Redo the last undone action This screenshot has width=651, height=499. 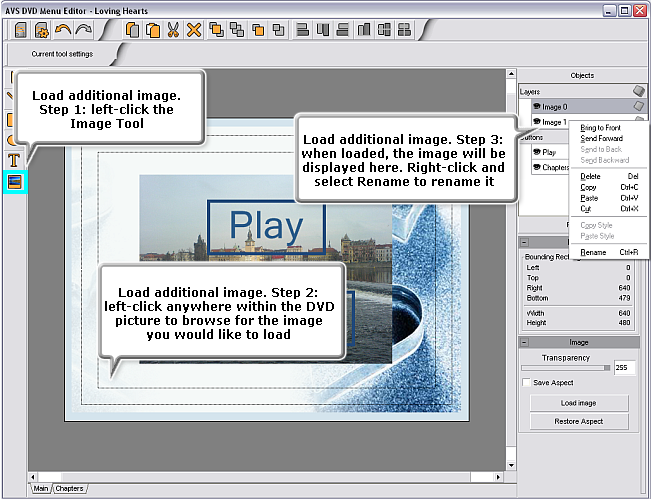tap(83, 30)
